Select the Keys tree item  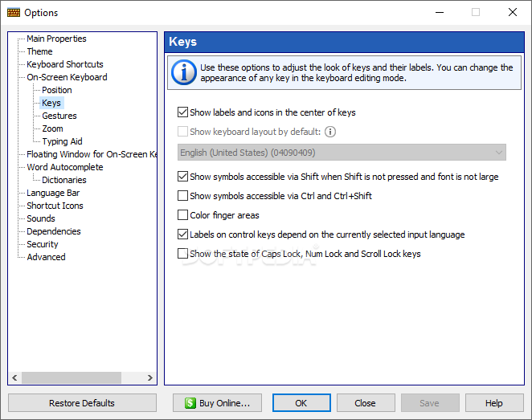[x=51, y=103]
